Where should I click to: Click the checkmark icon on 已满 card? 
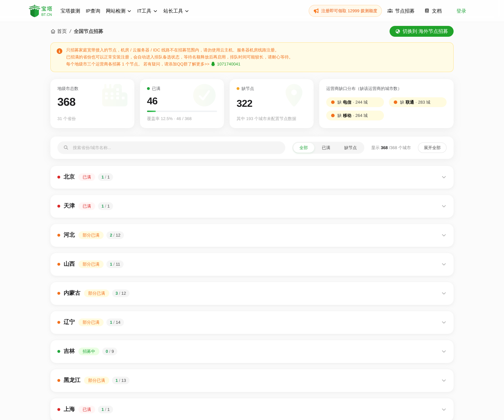point(204,95)
